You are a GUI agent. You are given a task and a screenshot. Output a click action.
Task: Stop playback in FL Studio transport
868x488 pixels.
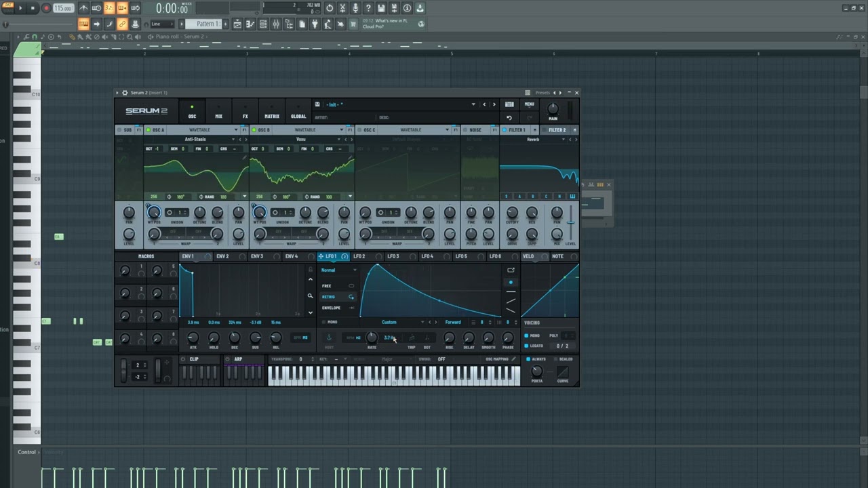pos(33,8)
